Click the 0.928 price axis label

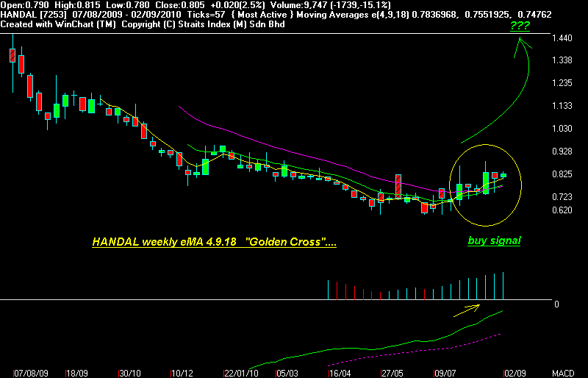pos(562,151)
